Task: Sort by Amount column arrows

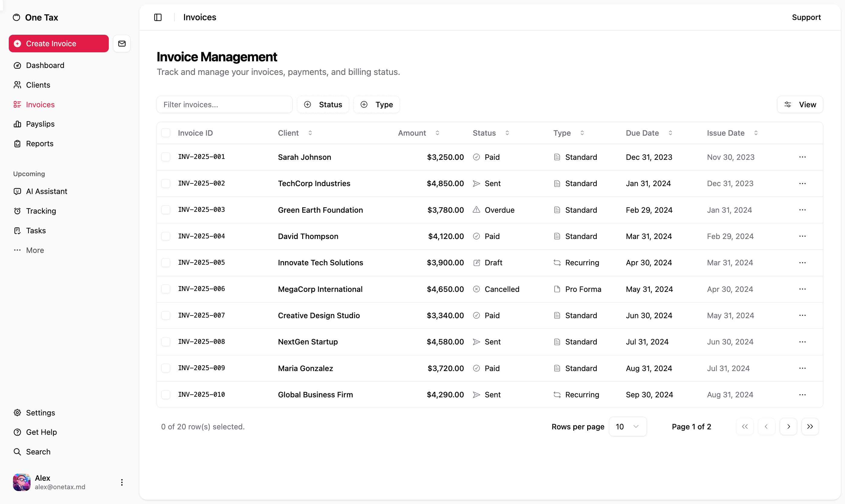Action: coord(437,133)
